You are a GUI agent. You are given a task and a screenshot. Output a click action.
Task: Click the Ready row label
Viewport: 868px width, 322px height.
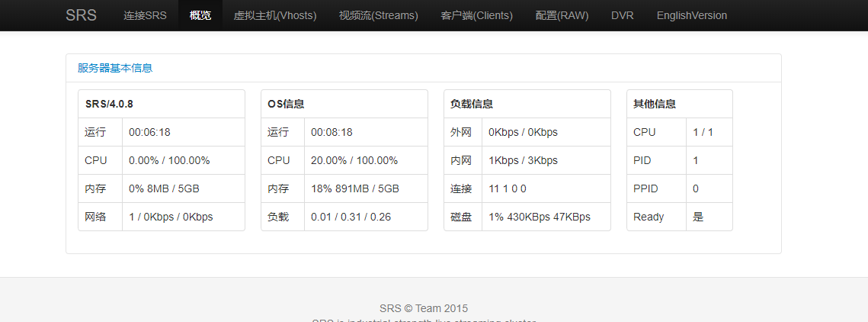(649, 217)
